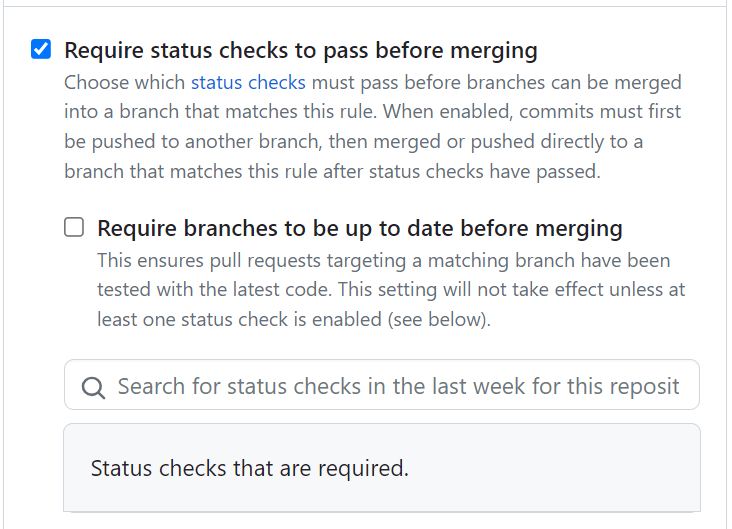The image size is (732, 529).
Task: Click the magnifying glass search icon
Action: click(x=93, y=388)
